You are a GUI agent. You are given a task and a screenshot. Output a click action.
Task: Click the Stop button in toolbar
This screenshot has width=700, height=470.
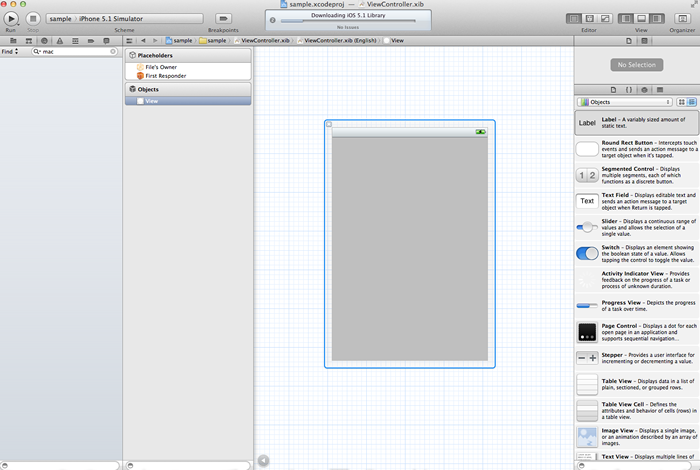coord(33,19)
